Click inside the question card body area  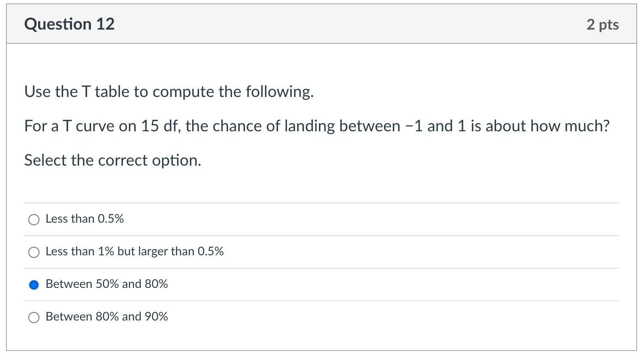pyautogui.click(x=322, y=185)
